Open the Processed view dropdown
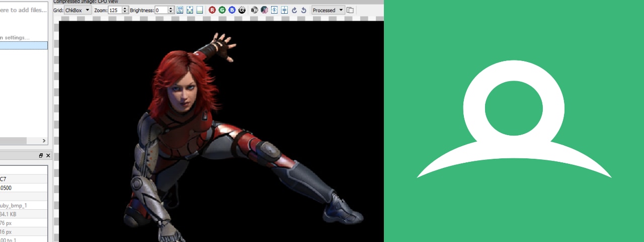 pos(341,10)
